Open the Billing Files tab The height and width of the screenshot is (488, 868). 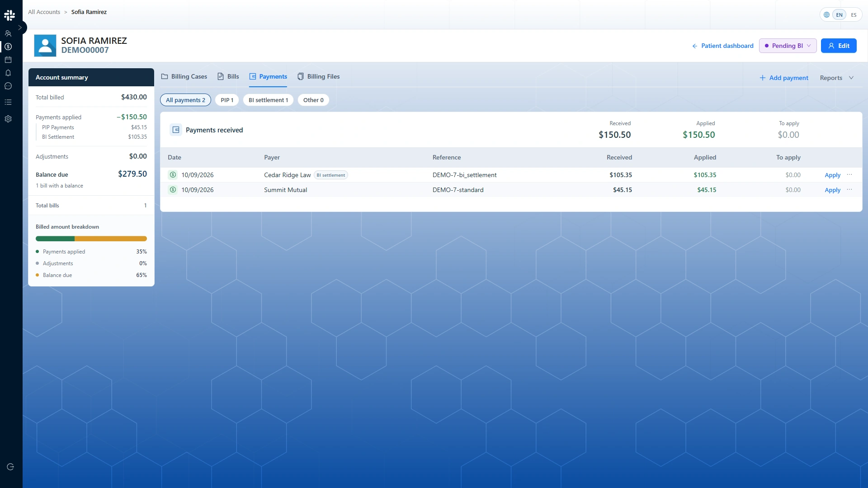318,77
